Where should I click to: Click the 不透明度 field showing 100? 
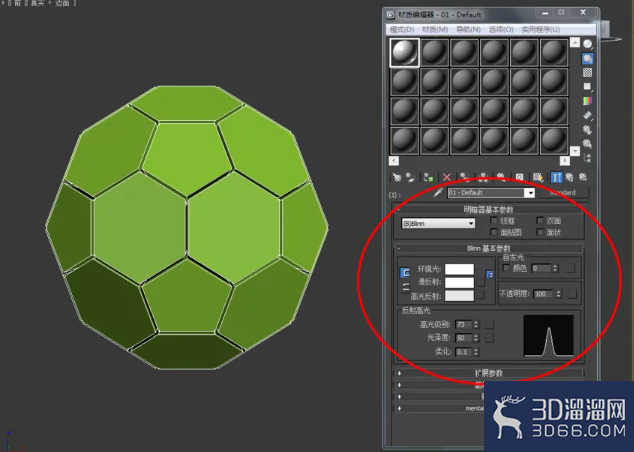pyautogui.click(x=543, y=294)
